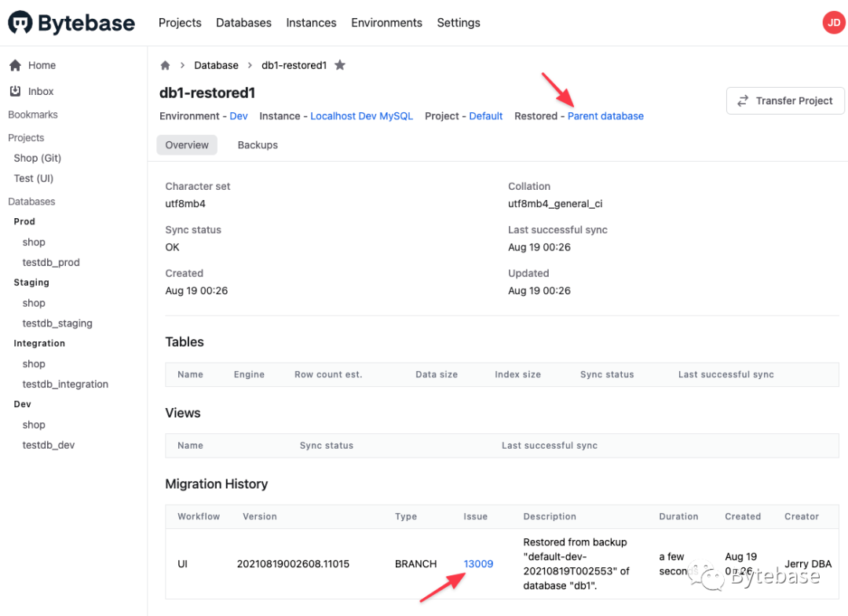Viewport: 848px width, 616px height.
Task: Click the db1-restored1 page title
Action: (x=207, y=93)
